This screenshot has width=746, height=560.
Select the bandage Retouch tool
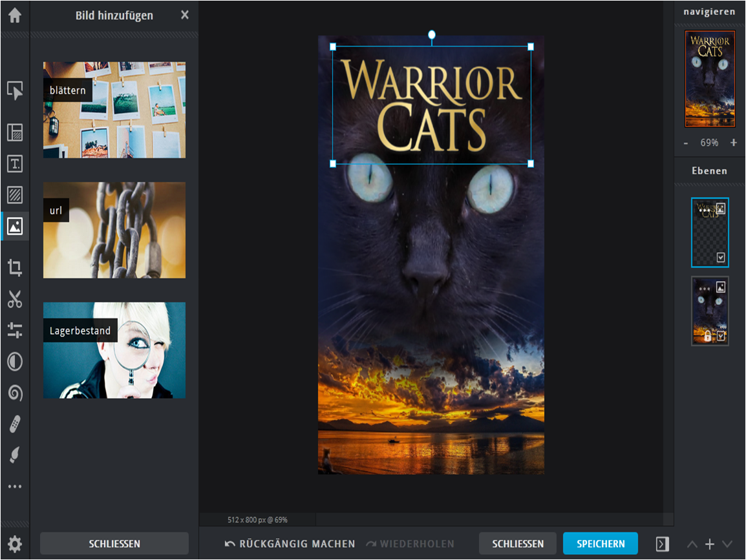15,424
